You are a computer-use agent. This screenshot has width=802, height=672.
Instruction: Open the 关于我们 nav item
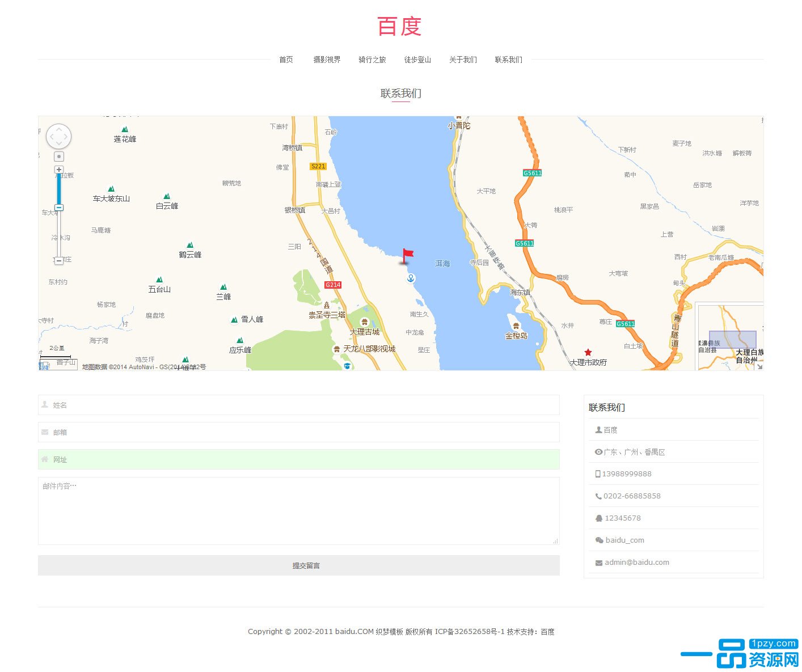(x=463, y=60)
